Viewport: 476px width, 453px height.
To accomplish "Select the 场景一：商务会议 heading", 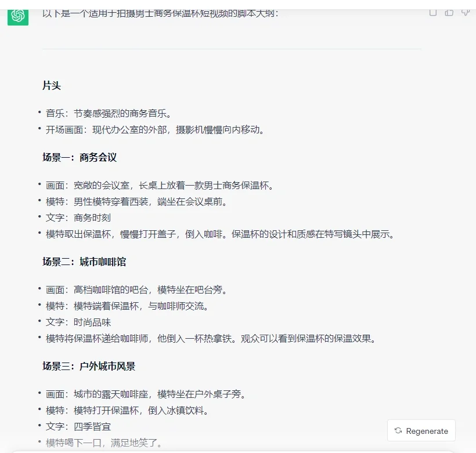I will 82,157.
